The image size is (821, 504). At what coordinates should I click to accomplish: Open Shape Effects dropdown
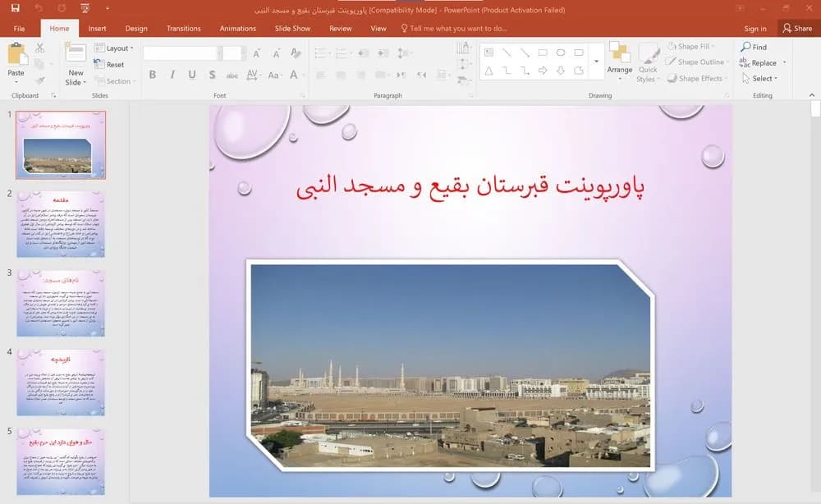pos(697,79)
